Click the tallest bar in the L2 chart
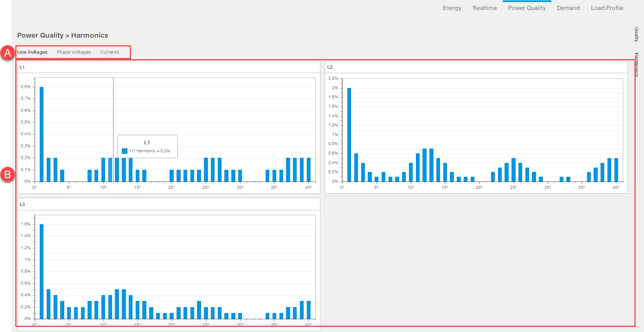Image resolution: width=644 pixels, height=332 pixels. click(349, 134)
